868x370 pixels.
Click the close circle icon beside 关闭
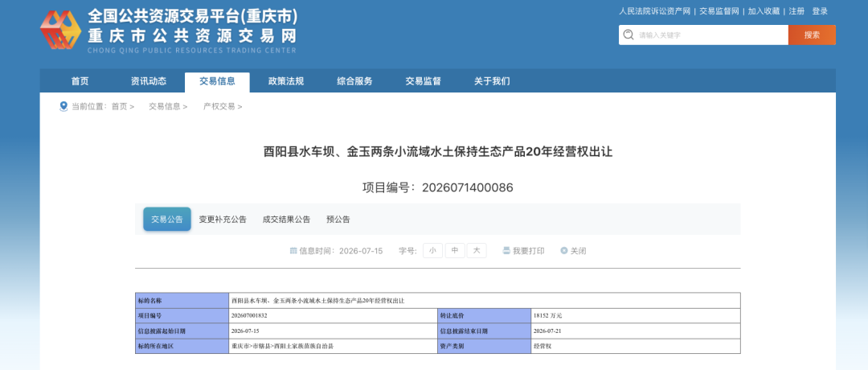point(564,251)
